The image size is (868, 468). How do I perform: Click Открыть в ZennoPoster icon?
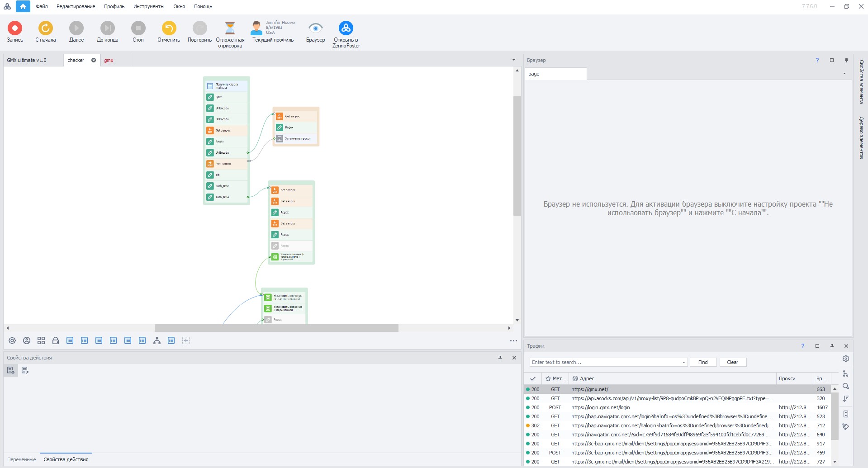click(346, 28)
